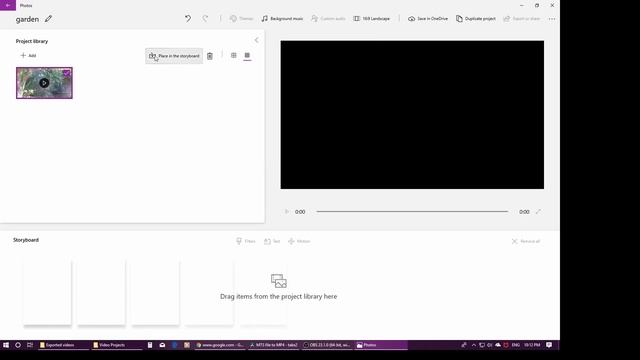Switch to the Video Projects folder window
Image resolution: width=640 pixels, height=360 pixels.
coord(117,345)
